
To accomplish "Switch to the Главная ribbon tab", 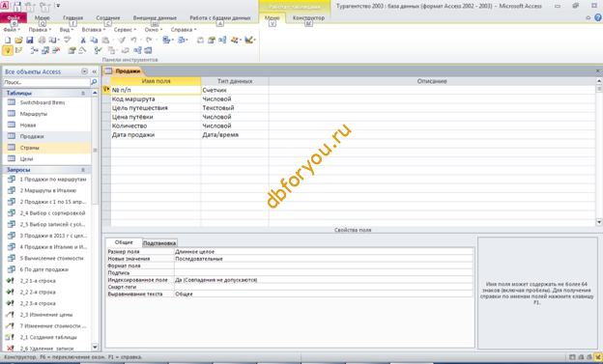I will pyautogui.click(x=72, y=17).
